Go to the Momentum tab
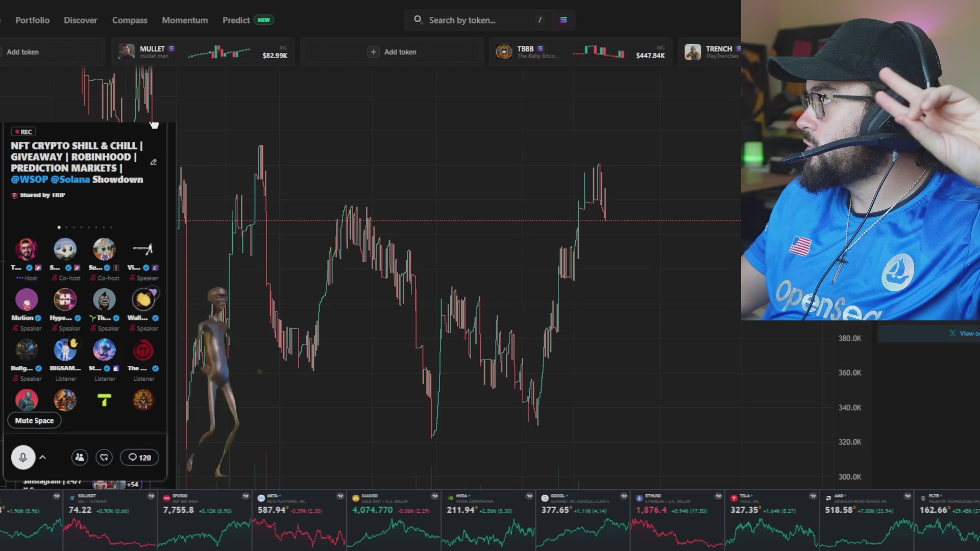Image resolution: width=980 pixels, height=551 pixels. click(x=185, y=20)
